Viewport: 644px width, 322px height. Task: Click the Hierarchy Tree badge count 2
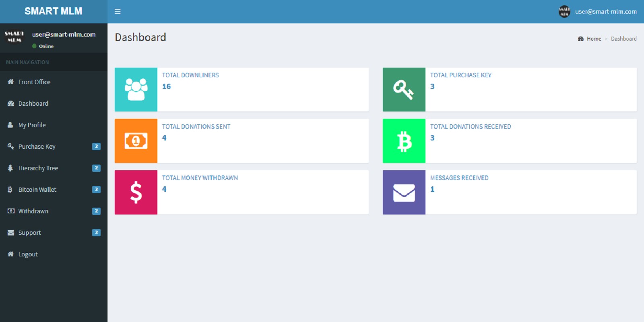(x=96, y=168)
